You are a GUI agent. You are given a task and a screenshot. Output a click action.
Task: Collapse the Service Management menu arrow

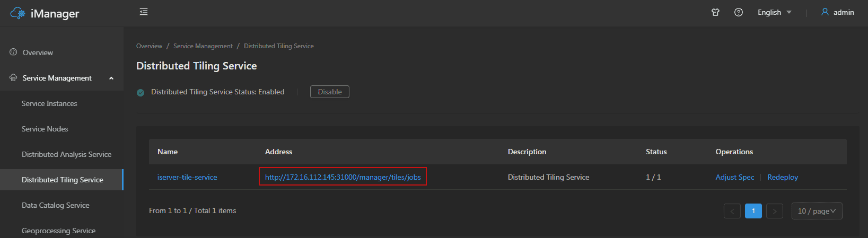(111, 78)
